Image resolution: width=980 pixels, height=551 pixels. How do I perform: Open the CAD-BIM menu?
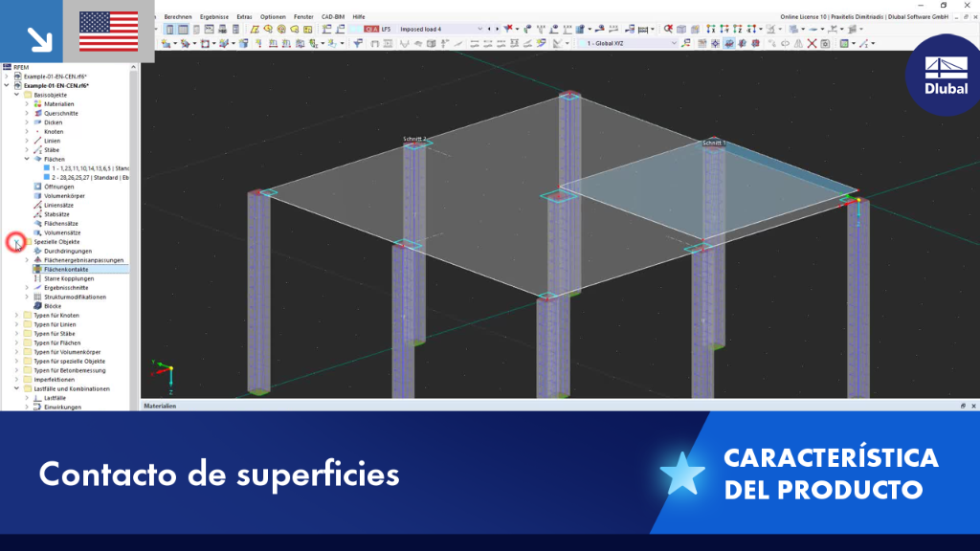click(x=332, y=17)
